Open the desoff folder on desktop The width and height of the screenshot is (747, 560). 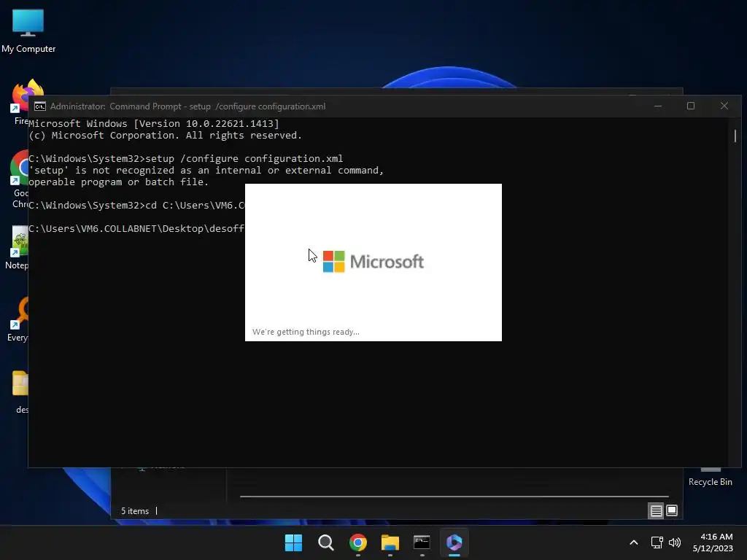[20, 392]
